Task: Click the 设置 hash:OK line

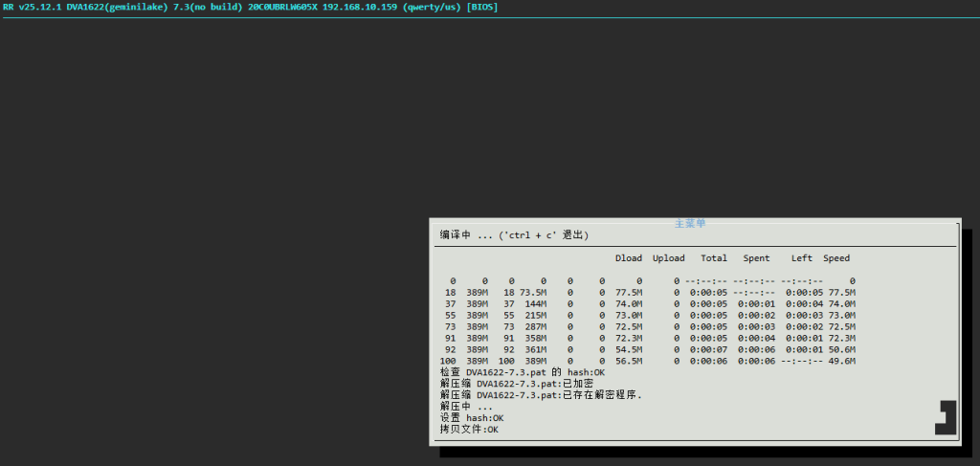Action: (x=472, y=418)
